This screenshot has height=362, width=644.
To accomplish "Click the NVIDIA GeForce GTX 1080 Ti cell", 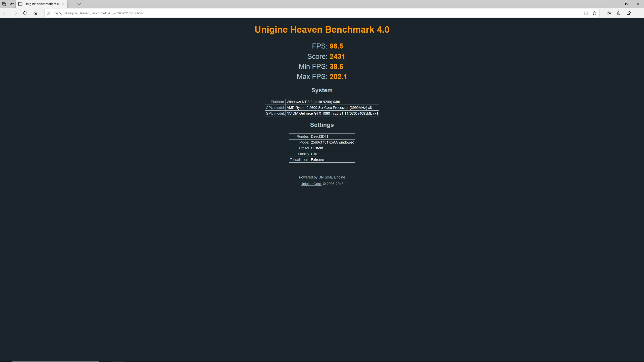I will pyautogui.click(x=332, y=113).
